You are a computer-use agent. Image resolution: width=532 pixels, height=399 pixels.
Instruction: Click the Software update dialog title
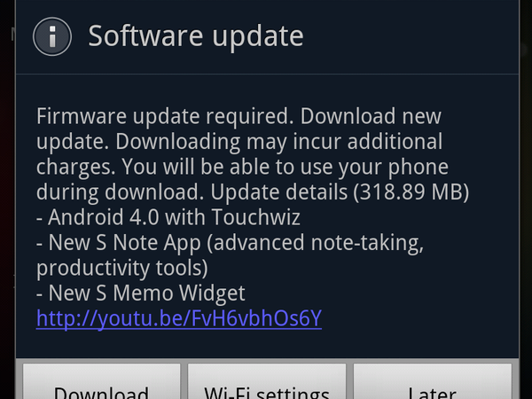196,36
